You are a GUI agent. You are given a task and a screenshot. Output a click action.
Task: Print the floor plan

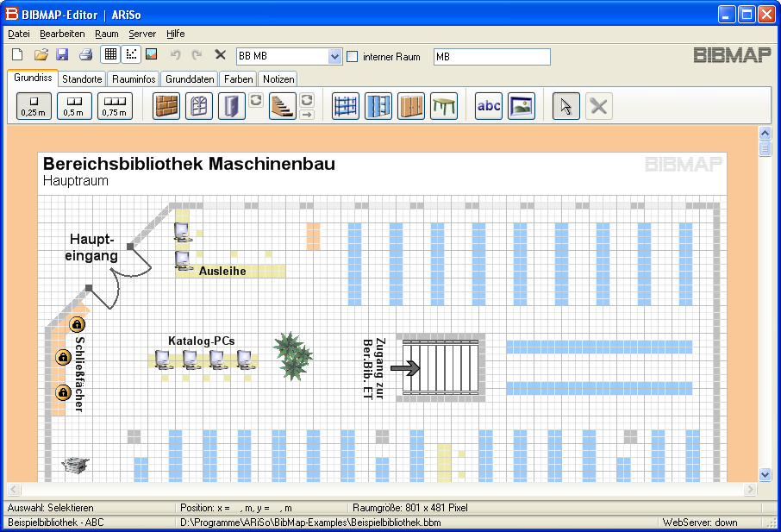tap(85, 55)
